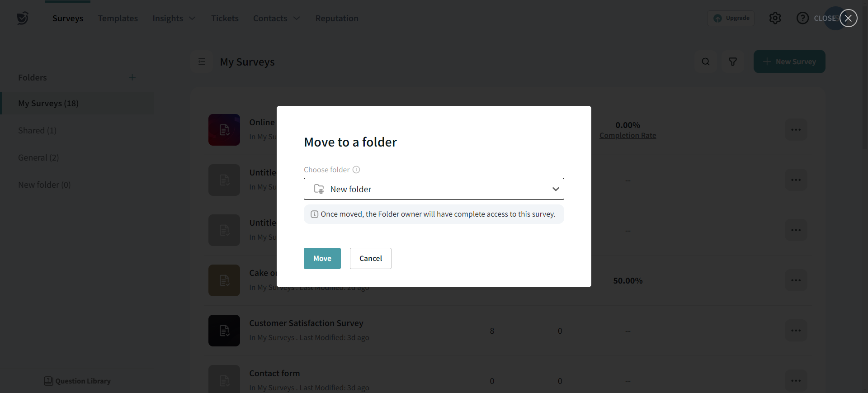Click the search magnifier icon
This screenshot has height=393, width=868.
[705, 62]
